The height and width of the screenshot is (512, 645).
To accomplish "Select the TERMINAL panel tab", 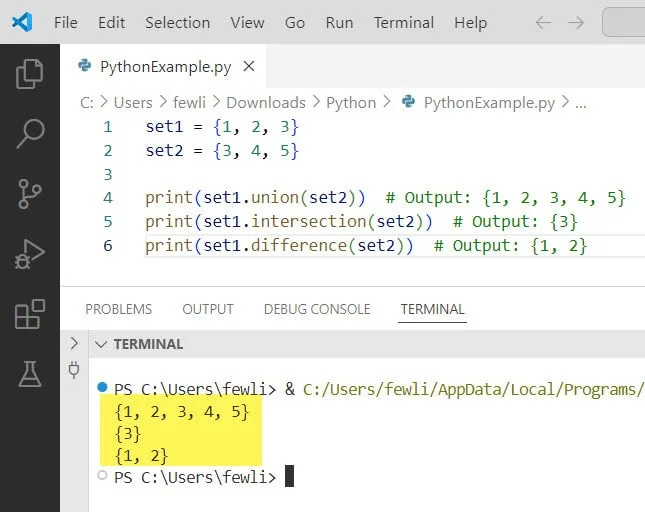I will click(432, 309).
